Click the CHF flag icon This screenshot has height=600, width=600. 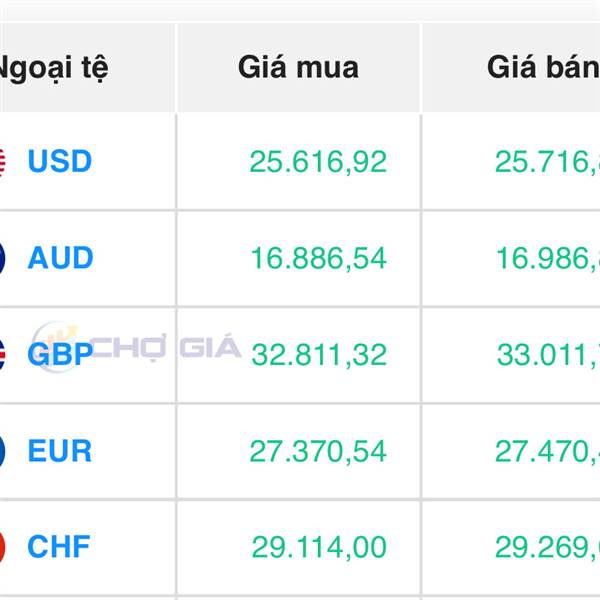2,547
